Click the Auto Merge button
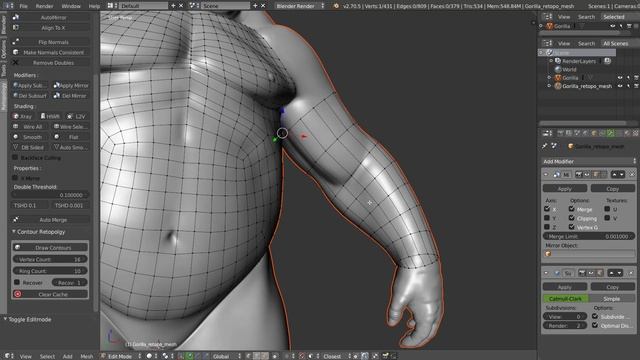640x360 pixels. (x=51, y=220)
